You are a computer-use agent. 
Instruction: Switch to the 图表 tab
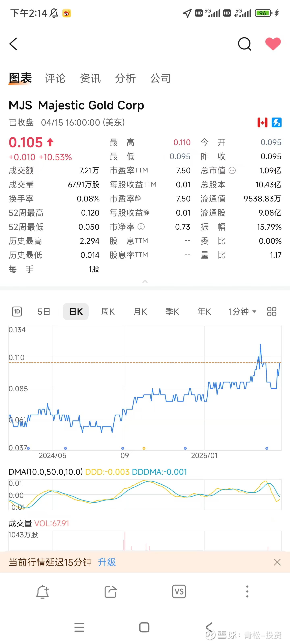pyautogui.click(x=20, y=78)
